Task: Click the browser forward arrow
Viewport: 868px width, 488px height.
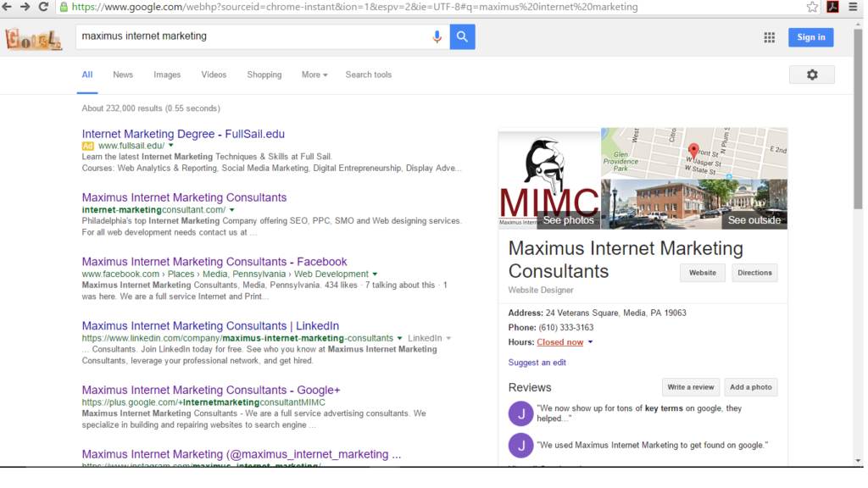Action: coord(25,7)
